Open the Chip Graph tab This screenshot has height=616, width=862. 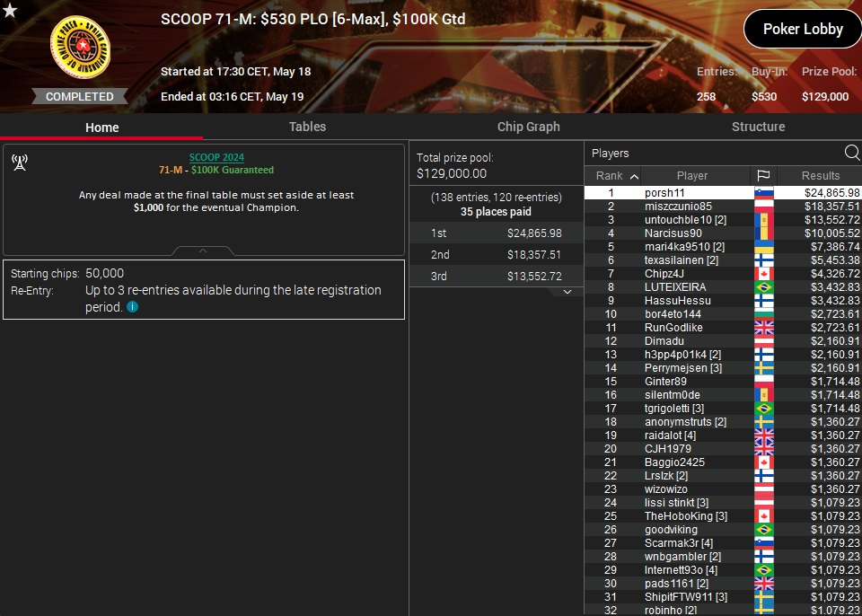[528, 127]
